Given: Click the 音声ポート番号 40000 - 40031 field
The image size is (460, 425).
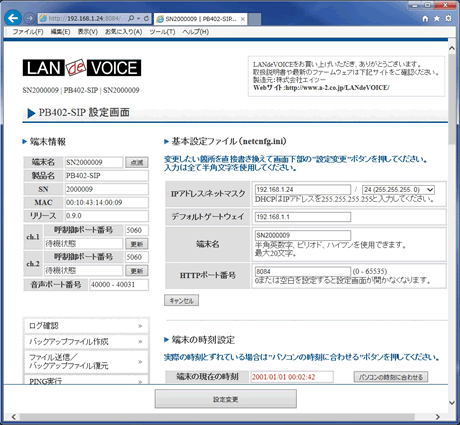Looking at the screenshot, I should (x=119, y=285).
